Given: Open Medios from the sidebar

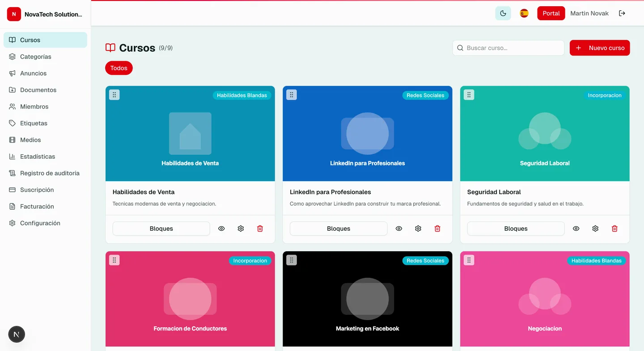Looking at the screenshot, I should (x=29, y=140).
